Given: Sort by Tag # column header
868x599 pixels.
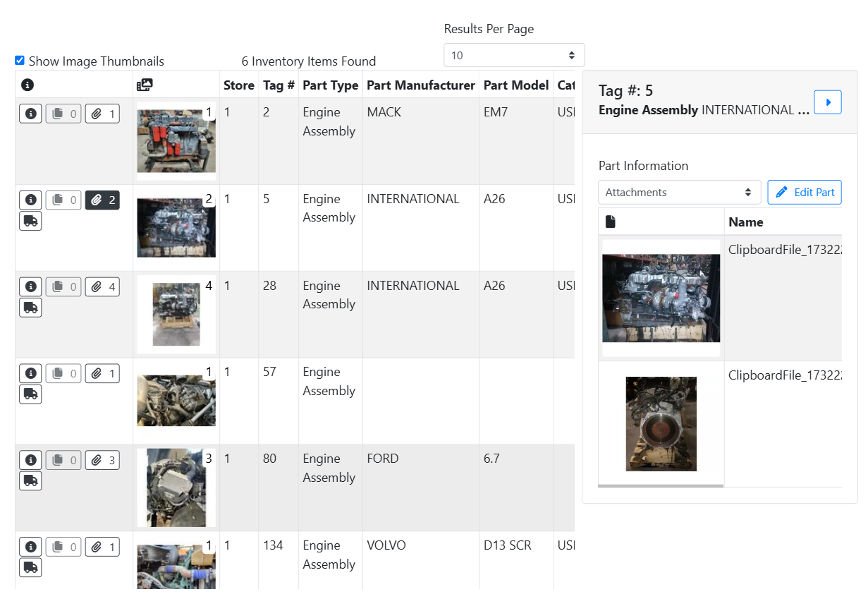Looking at the screenshot, I should point(279,85).
